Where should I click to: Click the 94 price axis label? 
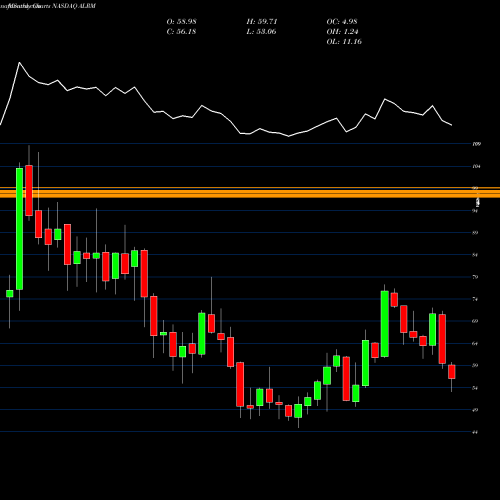pos(475,211)
